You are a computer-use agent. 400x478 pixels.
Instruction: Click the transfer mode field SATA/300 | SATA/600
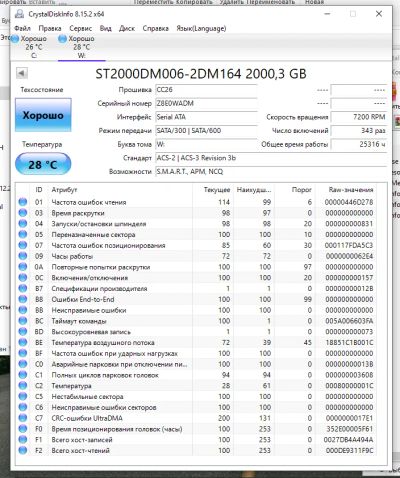(x=206, y=131)
